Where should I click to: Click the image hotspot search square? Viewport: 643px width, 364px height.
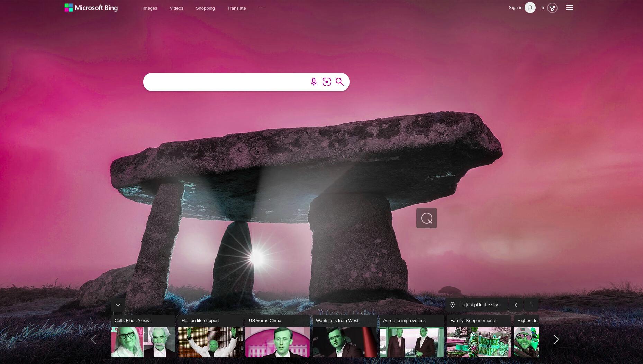click(x=427, y=218)
